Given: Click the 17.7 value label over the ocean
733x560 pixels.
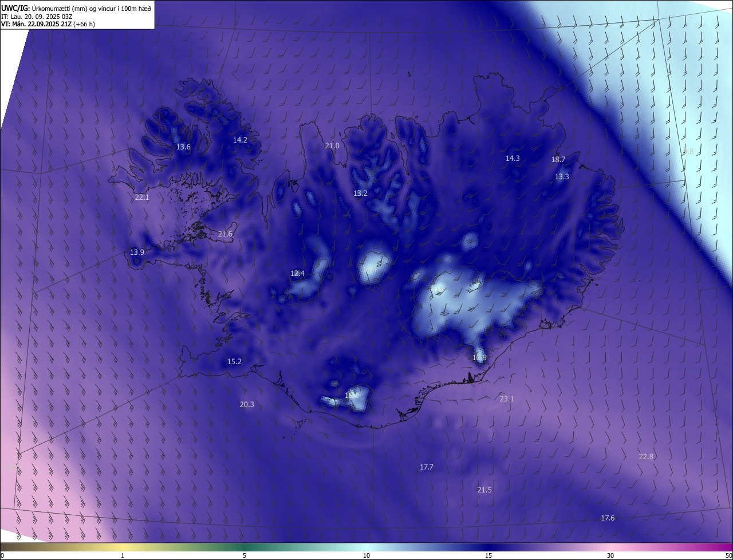Looking at the screenshot, I should [427, 467].
